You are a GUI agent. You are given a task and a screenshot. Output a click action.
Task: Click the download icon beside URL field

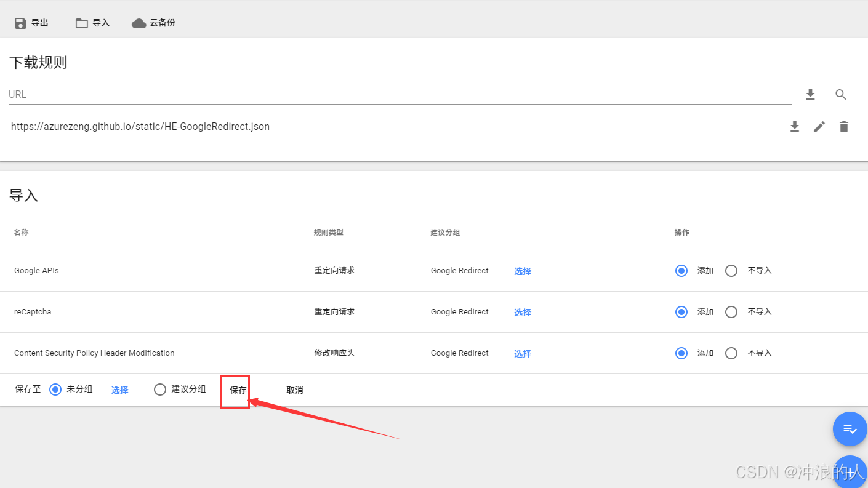(x=810, y=94)
